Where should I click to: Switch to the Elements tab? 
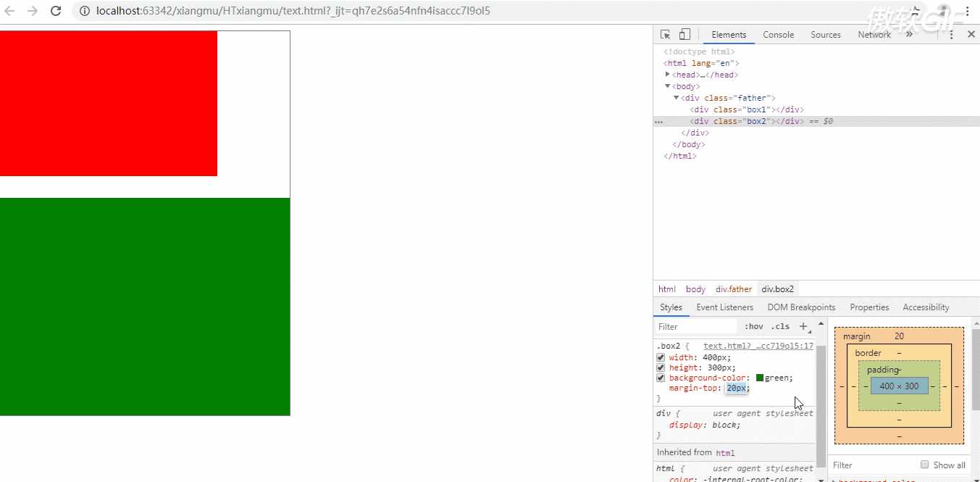point(729,35)
